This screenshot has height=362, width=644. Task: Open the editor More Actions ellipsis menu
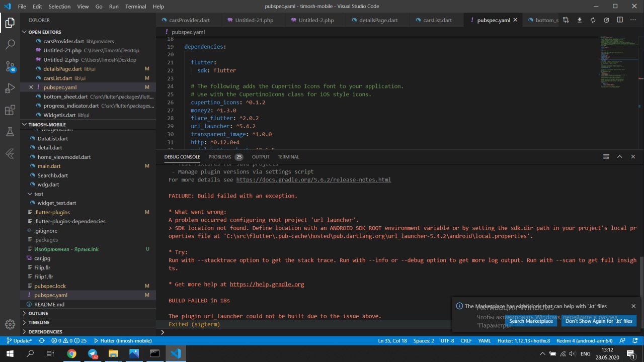tap(633, 20)
